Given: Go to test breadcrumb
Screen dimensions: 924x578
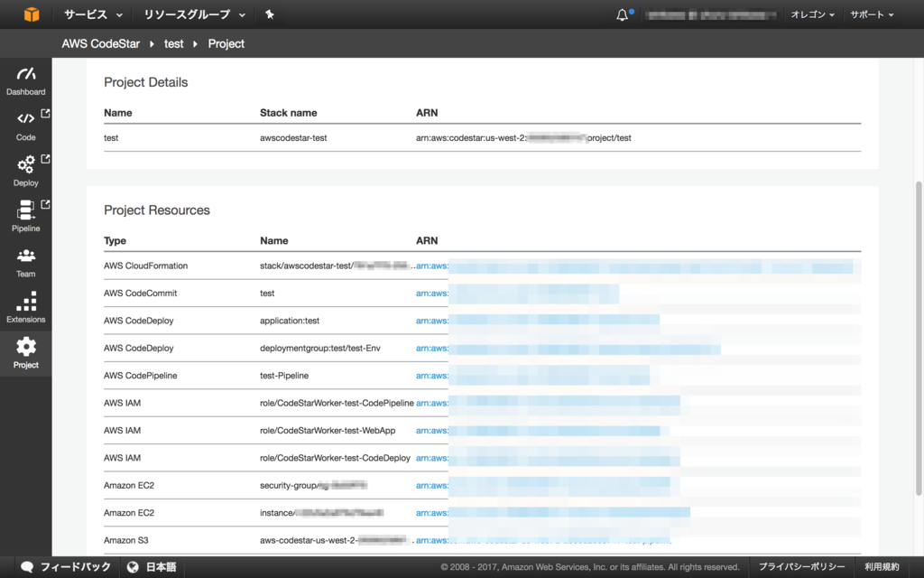Looking at the screenshot, I should tap(174, 43).
